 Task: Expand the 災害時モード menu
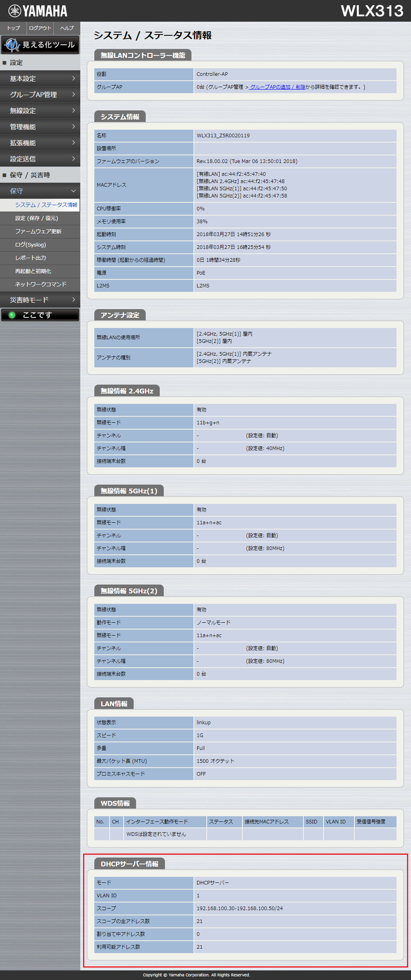tap(40, 300)
